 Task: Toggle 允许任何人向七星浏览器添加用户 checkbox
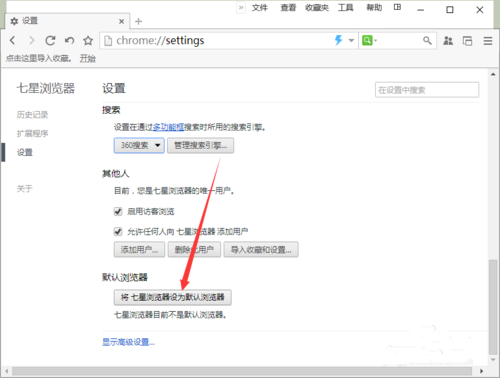118,231
